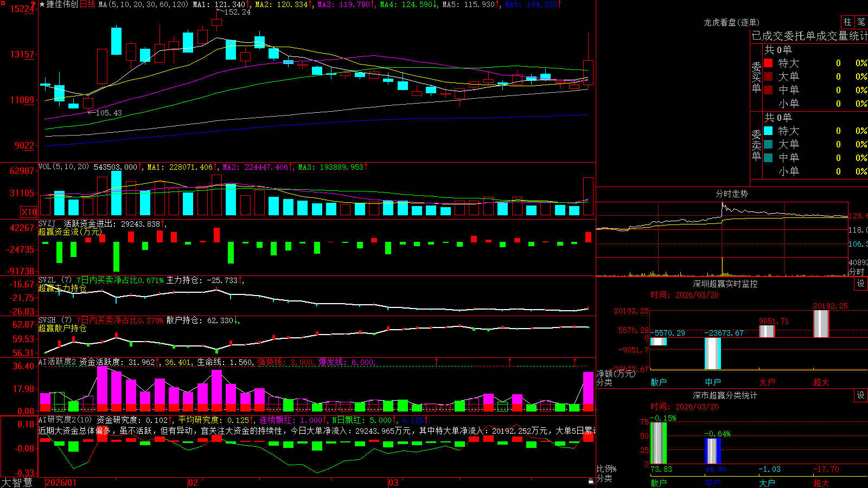Viewport: 868px width, 488px height.
Task: Click the 2026/01 date marker on timeline
Action: pos(61,483)
